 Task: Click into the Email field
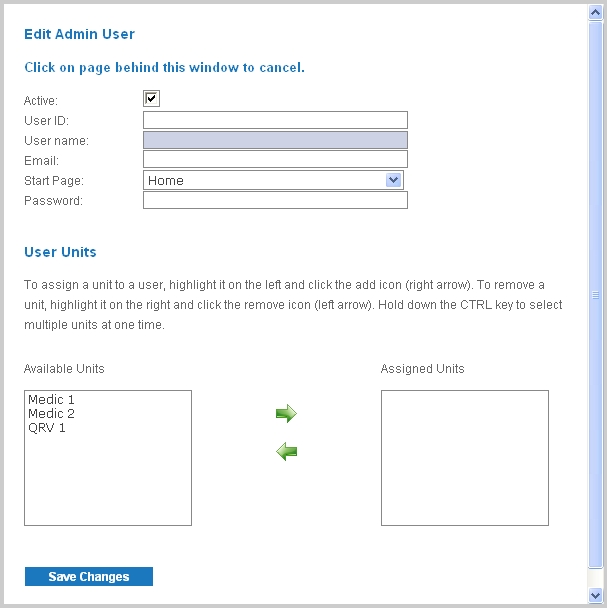[x=275, y=159]
